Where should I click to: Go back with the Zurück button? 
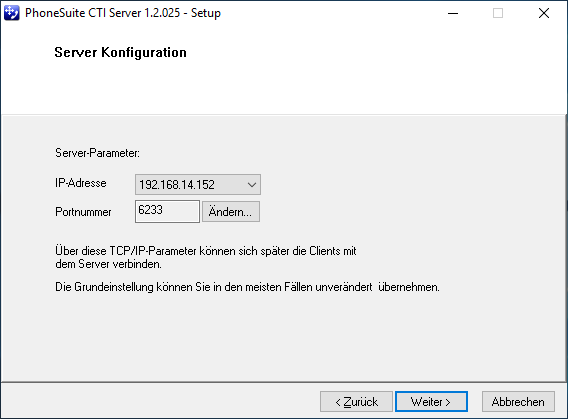coord(356,402)
